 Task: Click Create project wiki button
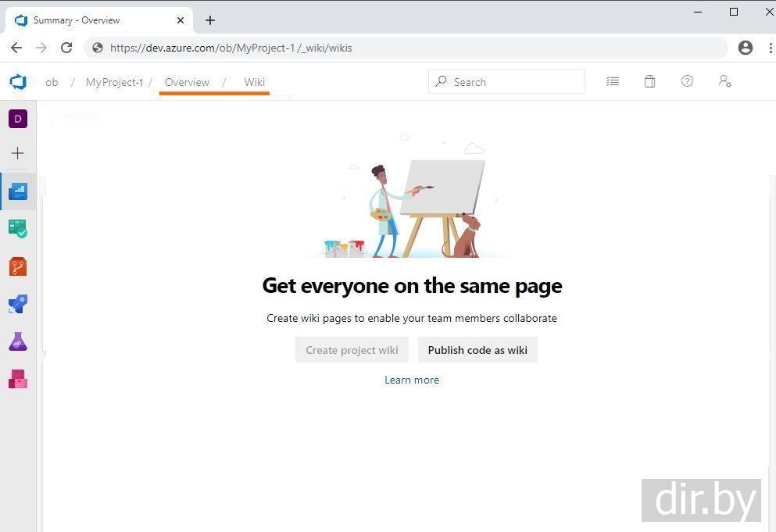click(352, 350)
